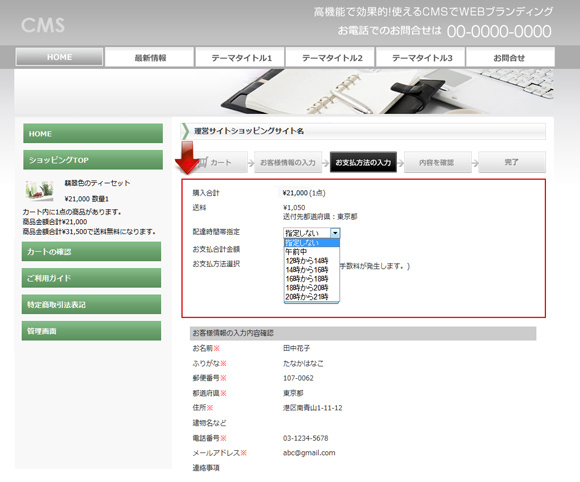Go to お客様情報の入力 step

coord(288,162)
